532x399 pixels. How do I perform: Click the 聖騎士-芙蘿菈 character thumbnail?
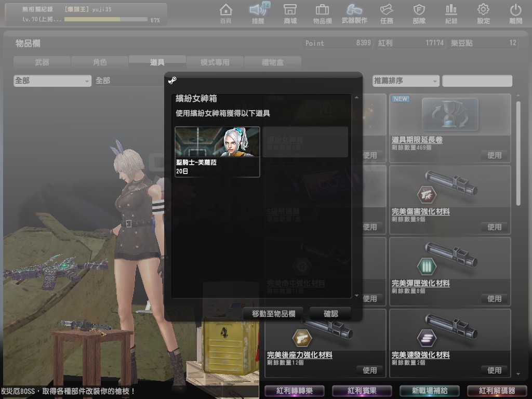click(x=217, y=142)
